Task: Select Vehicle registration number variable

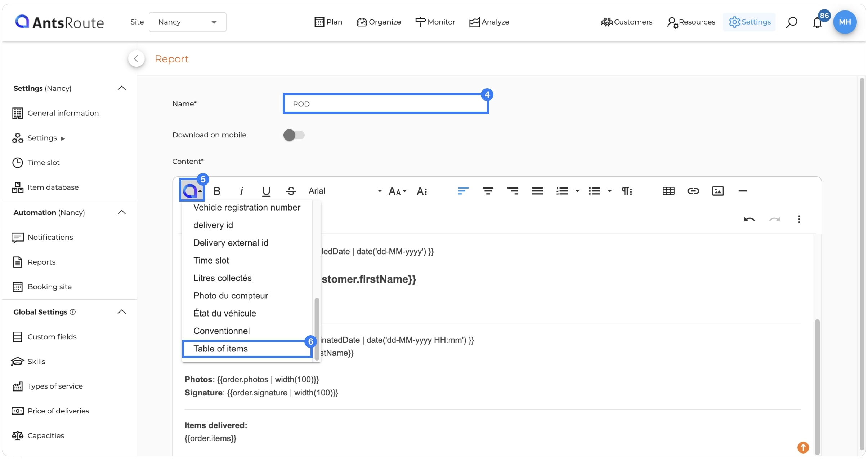Action: 247,208
